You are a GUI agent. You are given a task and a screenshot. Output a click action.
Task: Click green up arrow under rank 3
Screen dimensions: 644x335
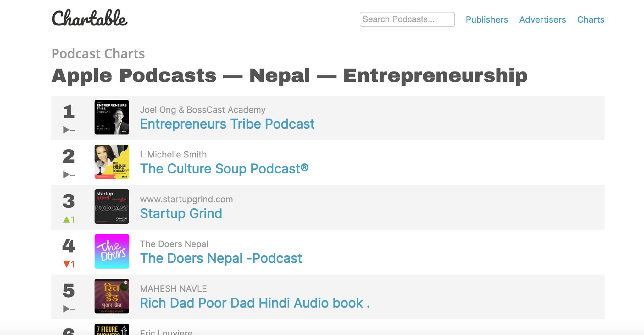click(x=66, y=220)
